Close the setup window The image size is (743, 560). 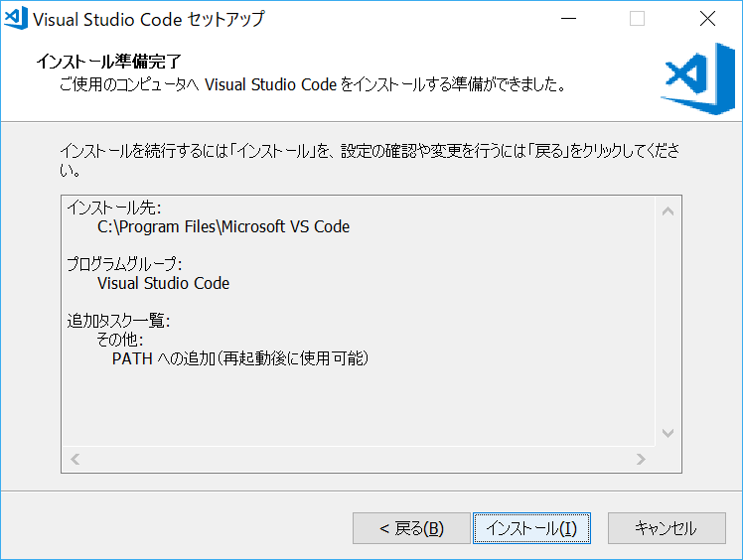tap(707, 19)
